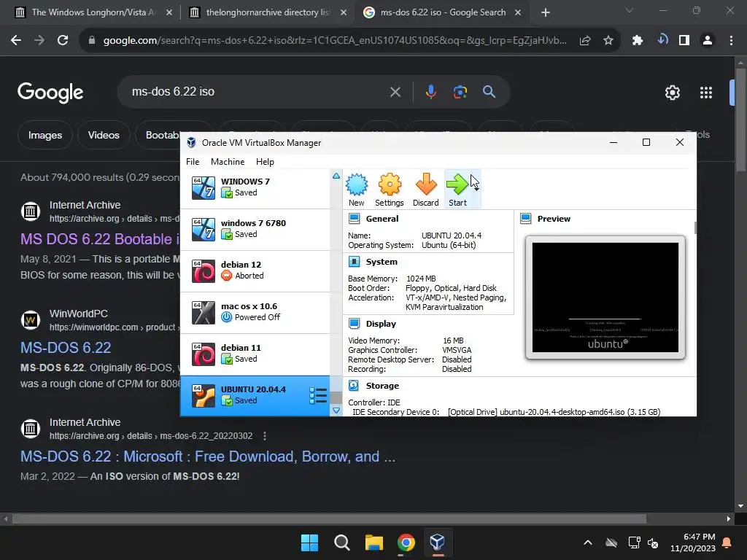Viewport: 747px width, 560px height.
Task: Toggle Chrome side panel icon
Action: coord(684,41)
